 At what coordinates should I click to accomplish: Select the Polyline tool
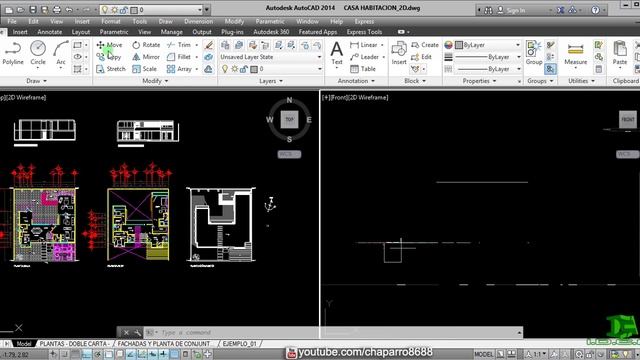pos(13,53)
